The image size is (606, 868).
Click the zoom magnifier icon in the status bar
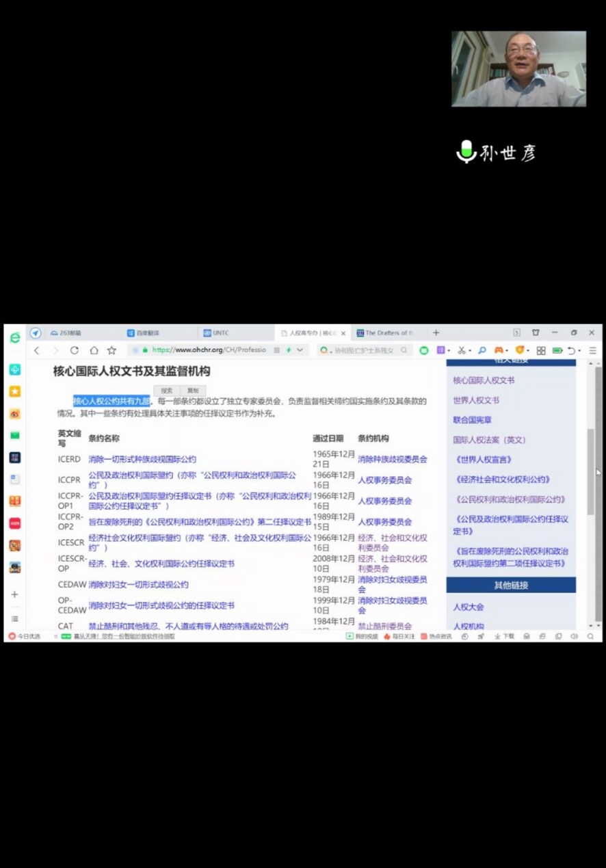pyautogui.click(x=590, y=636)
